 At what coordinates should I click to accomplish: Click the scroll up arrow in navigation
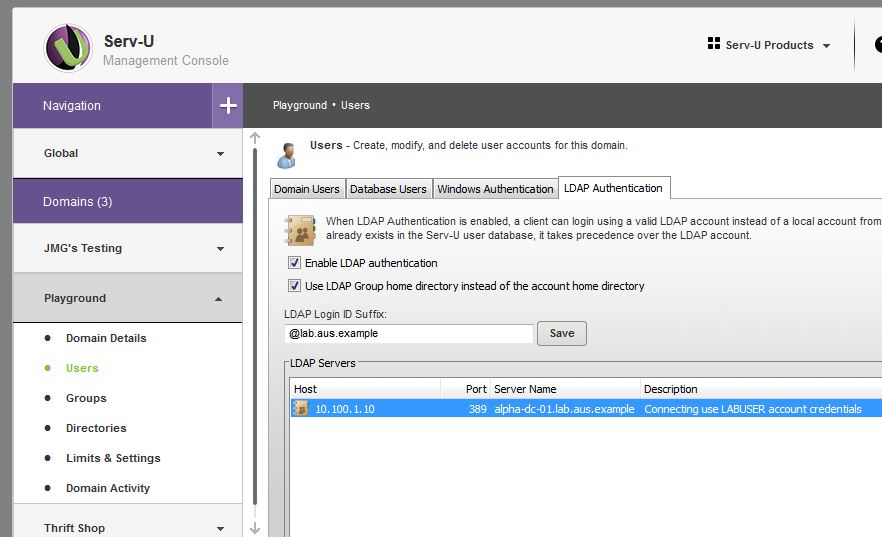coord(255,138)
